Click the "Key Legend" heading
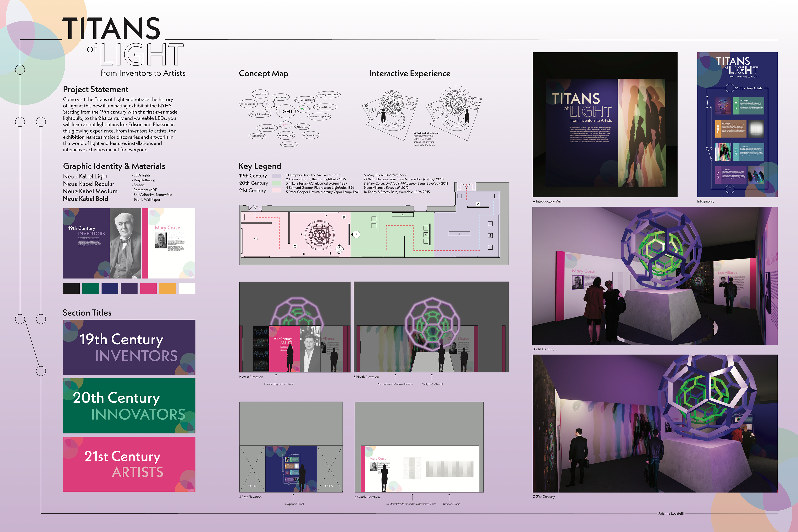The image size is (798, 532). (260, 166)
